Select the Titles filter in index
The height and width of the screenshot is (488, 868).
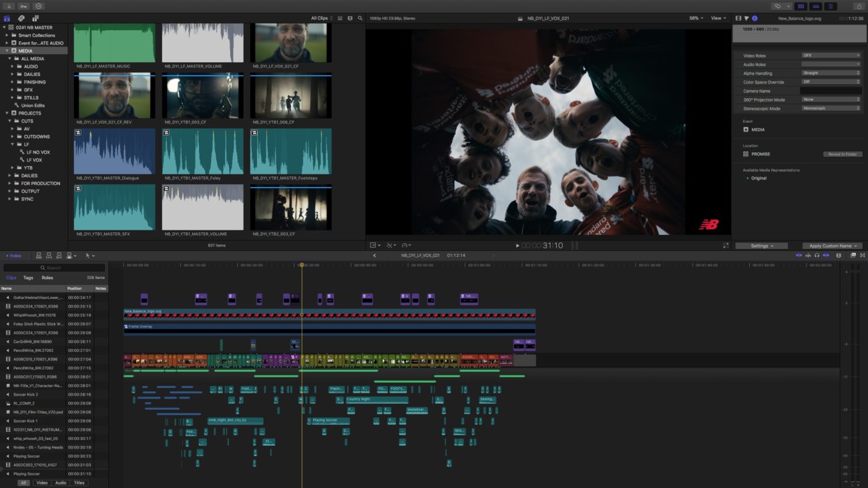79,483
